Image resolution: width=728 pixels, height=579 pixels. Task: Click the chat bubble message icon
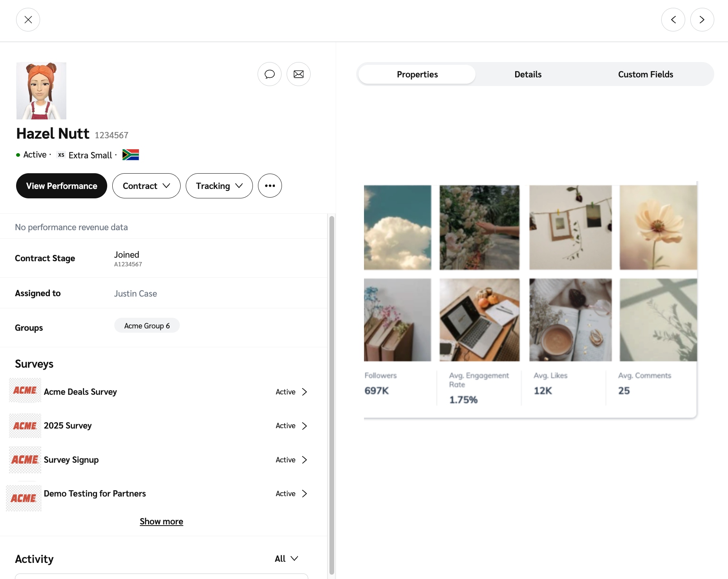pos(269,74)
